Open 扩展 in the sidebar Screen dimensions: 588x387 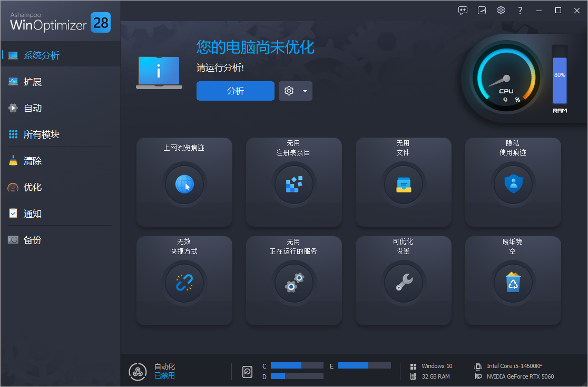pyautogui.click(x=60, y=81)
